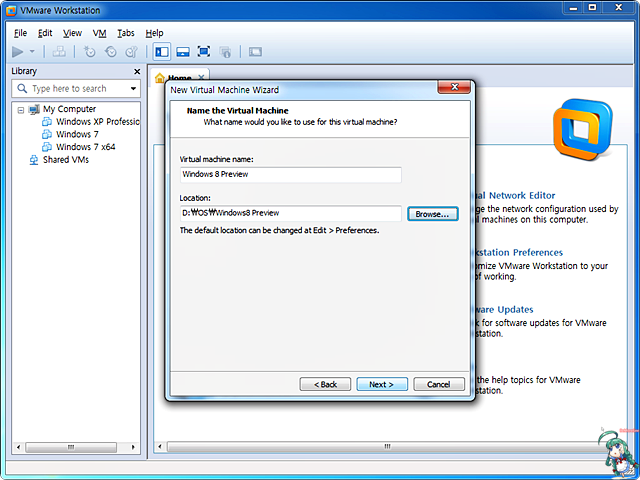
Task: Close the New Virtual Machine Wizard dialog
Action: (454, 87)
